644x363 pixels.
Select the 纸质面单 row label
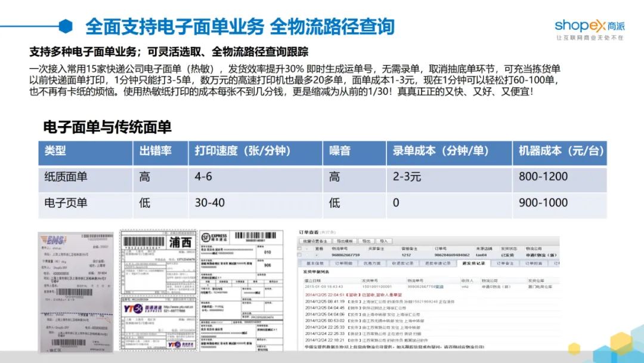[x=66, y=177]
